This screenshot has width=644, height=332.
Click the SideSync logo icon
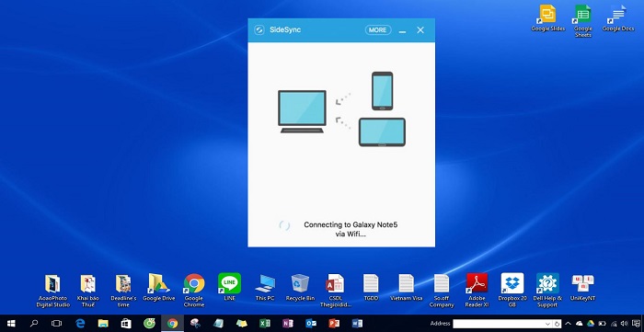[x=259, y=30]
